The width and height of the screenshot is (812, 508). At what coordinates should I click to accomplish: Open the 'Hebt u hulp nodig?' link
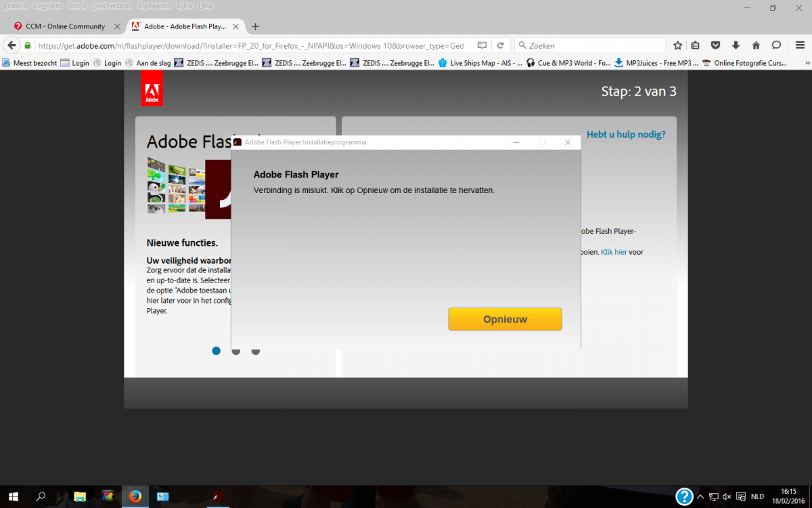tap(626, 134)
